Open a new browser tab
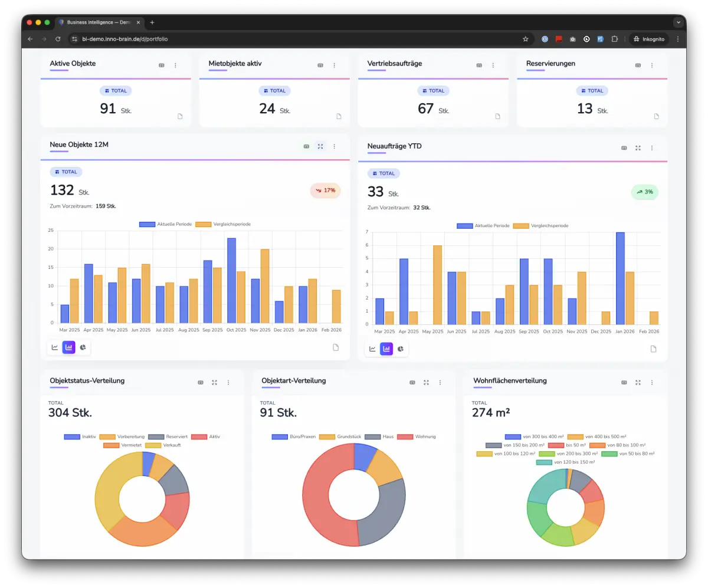This screenshot has width=708, height=588. [x=152, y=22]
